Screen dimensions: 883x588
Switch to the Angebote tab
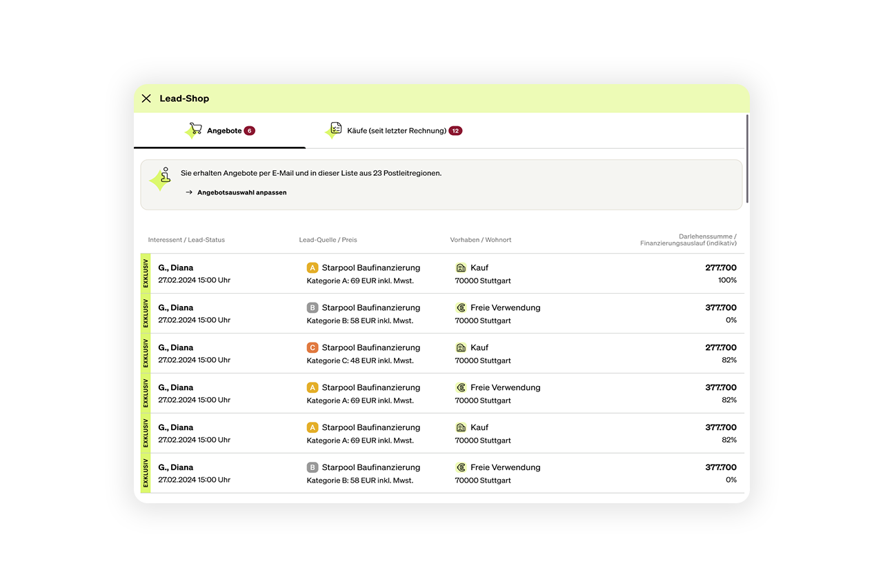[224, 131]
